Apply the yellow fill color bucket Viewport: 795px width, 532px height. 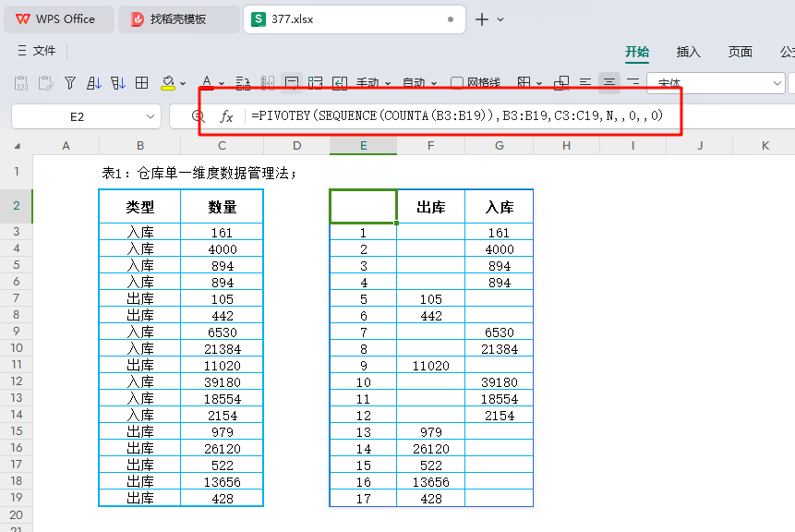click(x=168, y=83)
